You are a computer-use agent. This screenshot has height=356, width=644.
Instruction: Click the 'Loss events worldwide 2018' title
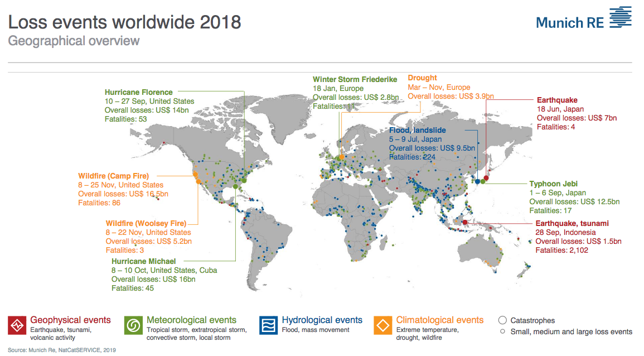pos(124,22)
